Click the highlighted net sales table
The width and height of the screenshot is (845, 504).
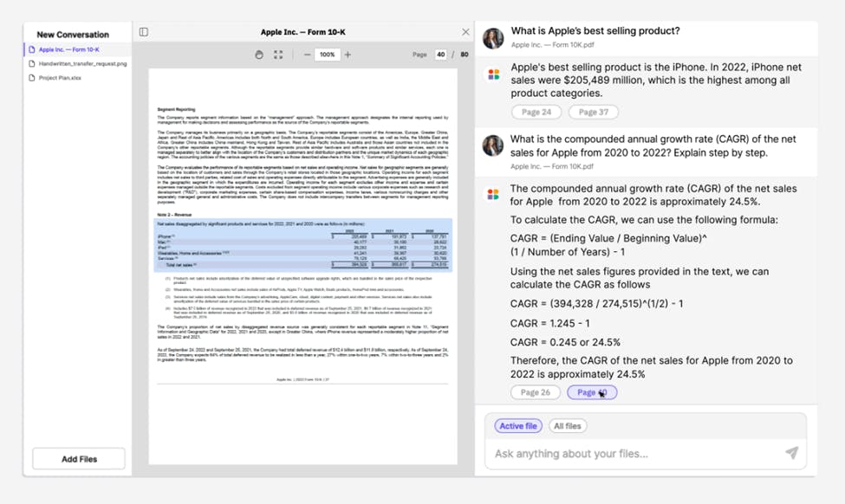302,245
